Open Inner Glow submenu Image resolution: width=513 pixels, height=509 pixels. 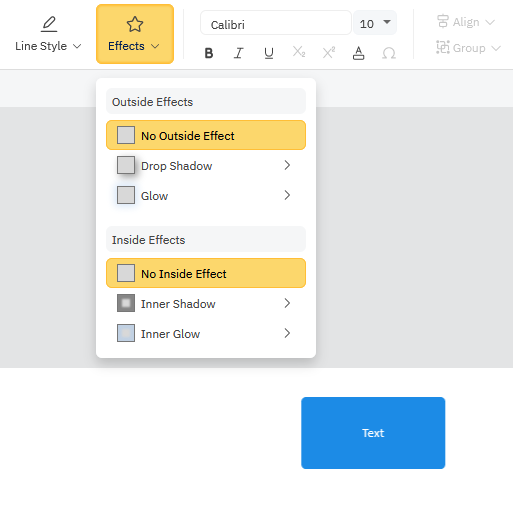(206, 333)
